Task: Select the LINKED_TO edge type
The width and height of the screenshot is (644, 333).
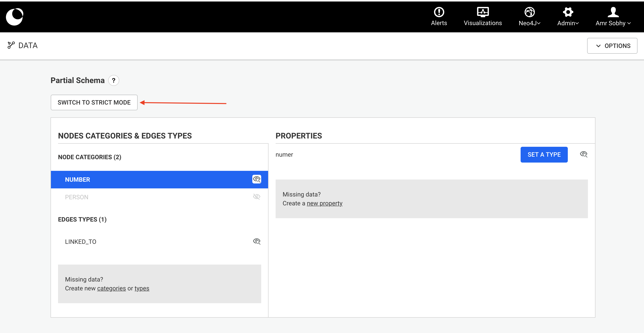Action: 160,242
